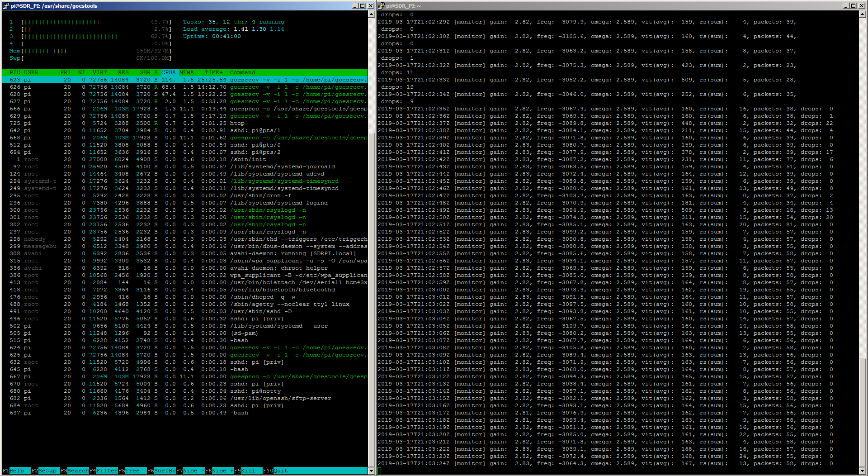
Task: Click F7 Nice minus in htop
Action: (x=190, y=471)
